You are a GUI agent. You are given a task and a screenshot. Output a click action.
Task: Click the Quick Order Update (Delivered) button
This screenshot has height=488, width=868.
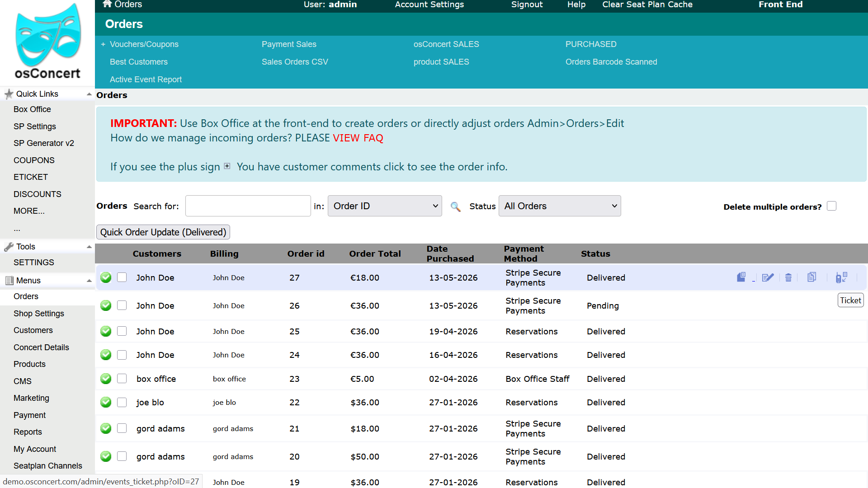[x=163, y=232]
